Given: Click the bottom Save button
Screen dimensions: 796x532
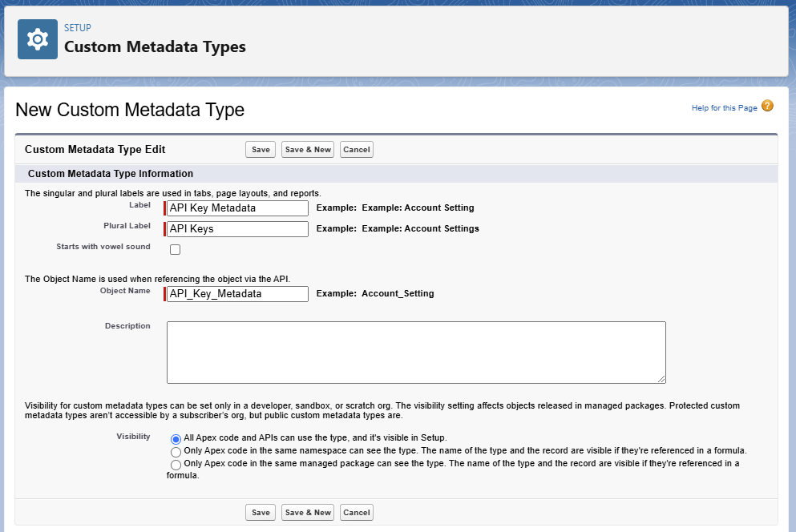Looking at the screenshot, I should pyautogui.click(x=261, y=512).
